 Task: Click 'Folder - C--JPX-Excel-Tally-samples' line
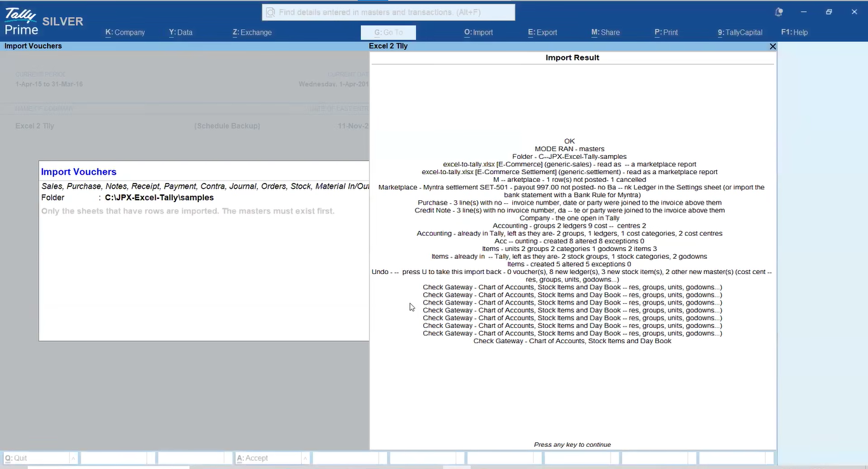[569, 156]
